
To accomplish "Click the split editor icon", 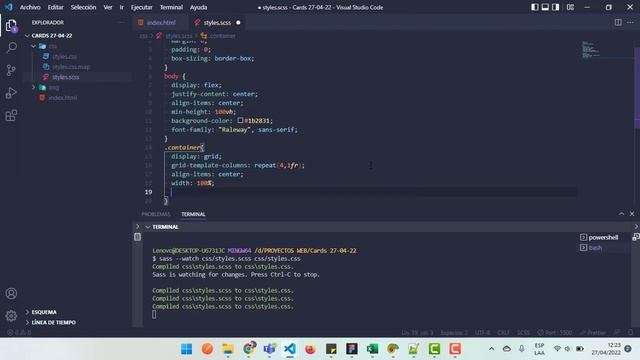I will [x=618, y=22].
